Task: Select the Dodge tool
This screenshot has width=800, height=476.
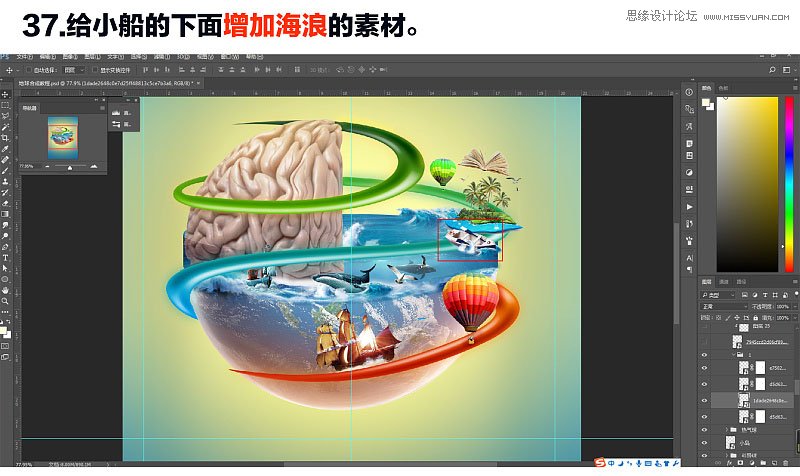Action: click(x=5, y=236)
